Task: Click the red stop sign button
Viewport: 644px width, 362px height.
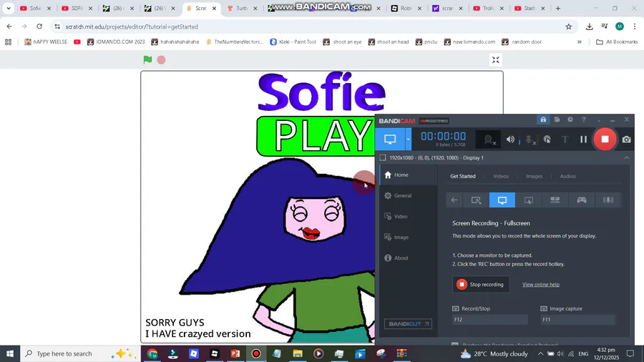Action: [x=162, y=60]
